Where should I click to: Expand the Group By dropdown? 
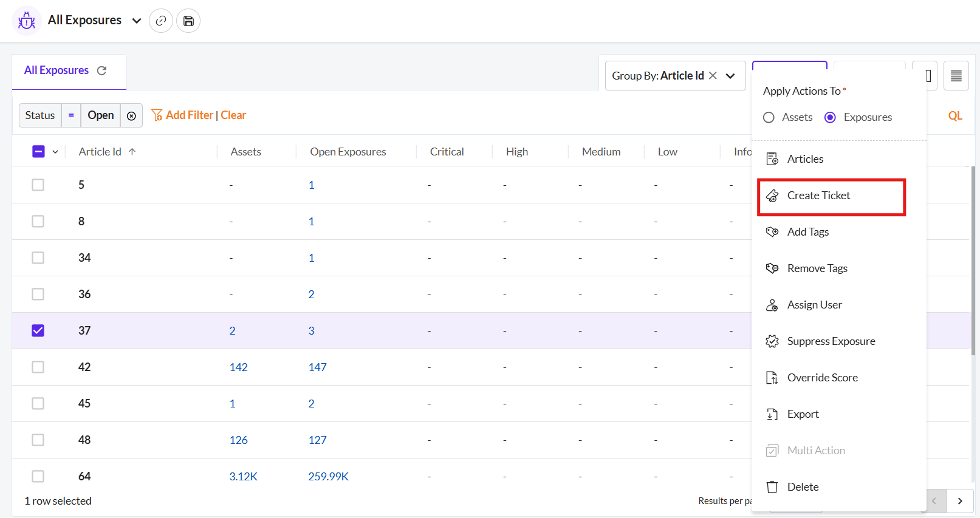tap(731, 76)
